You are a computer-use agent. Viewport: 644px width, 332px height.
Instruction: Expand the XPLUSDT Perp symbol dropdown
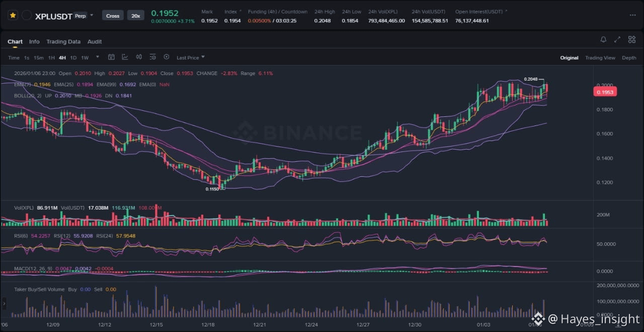coord(92,16)
